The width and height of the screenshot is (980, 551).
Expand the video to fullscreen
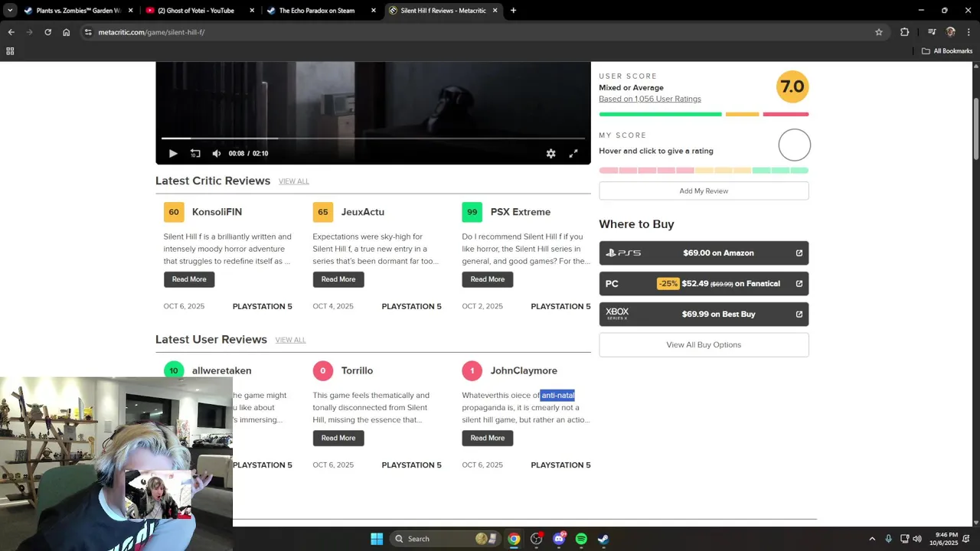[x=573, y=154]
